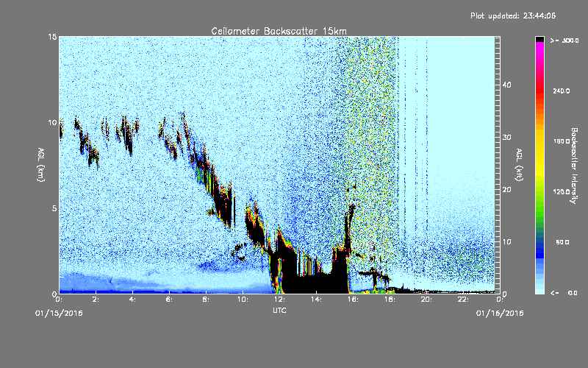
Task: Click the 20 kft right-axis tick label
Action: [x=506, y=190]
